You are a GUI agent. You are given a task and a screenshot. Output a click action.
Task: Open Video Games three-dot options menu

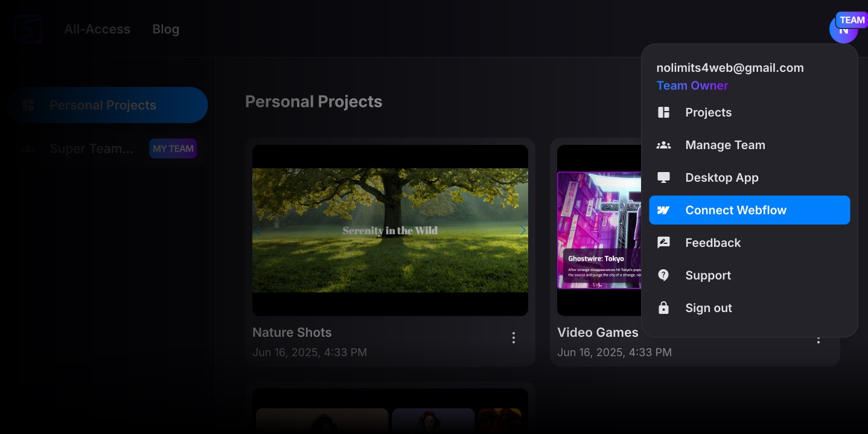819,339
